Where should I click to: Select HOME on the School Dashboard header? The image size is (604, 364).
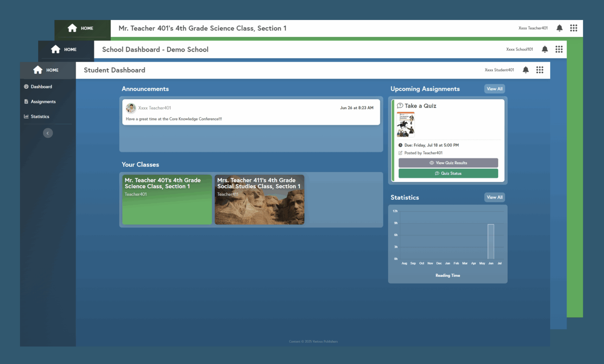(66, 49)
